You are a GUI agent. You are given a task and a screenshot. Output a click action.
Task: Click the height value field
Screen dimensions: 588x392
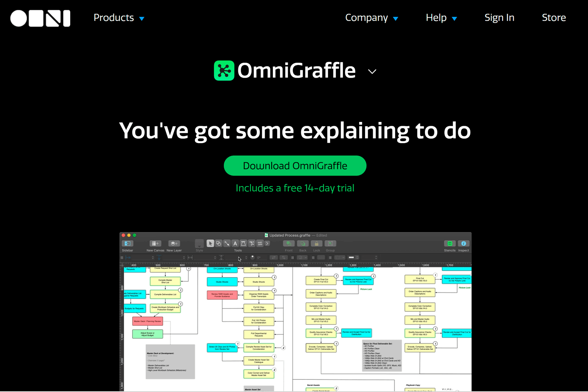coord(234,258)
